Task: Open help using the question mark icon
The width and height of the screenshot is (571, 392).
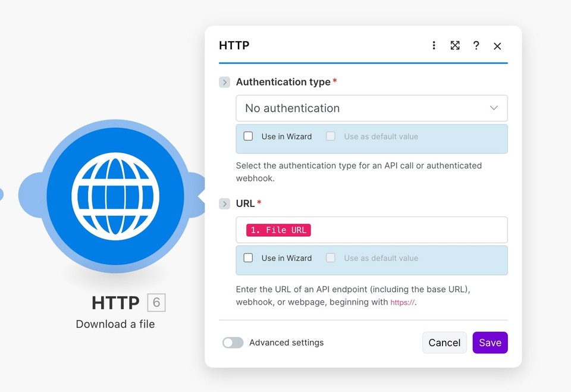Action: point(476,45)
